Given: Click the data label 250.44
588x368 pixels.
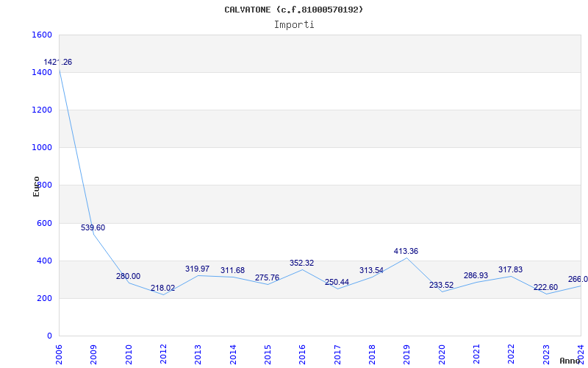Looking at the screenshot, I should click(x=337, y=282).
